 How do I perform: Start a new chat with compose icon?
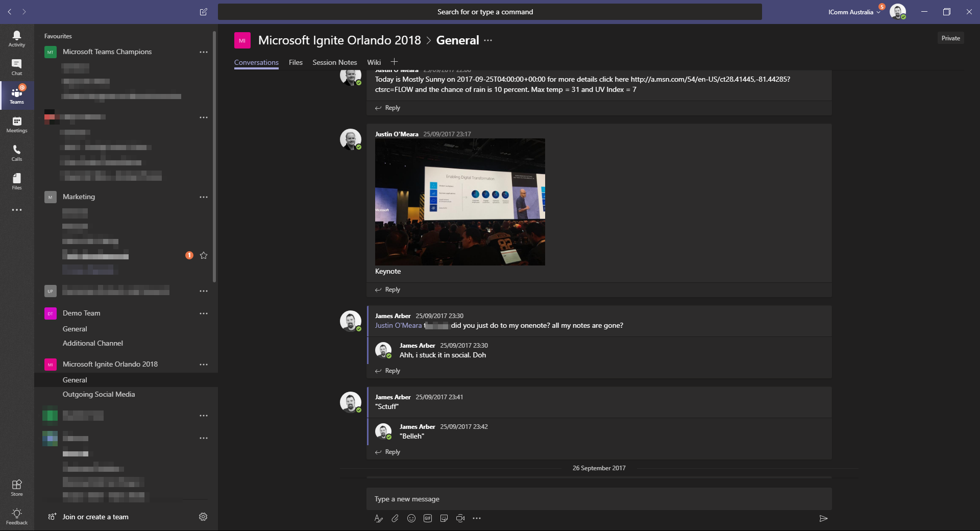[203, 12]
